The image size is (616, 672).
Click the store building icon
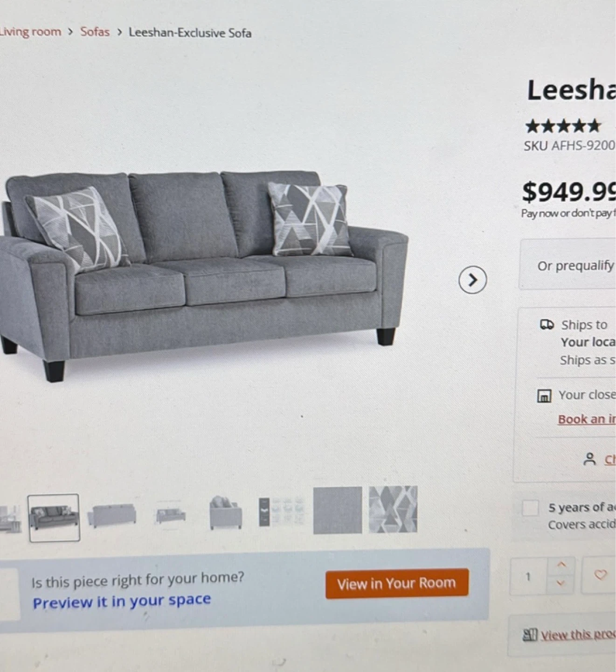click(544, 396)
